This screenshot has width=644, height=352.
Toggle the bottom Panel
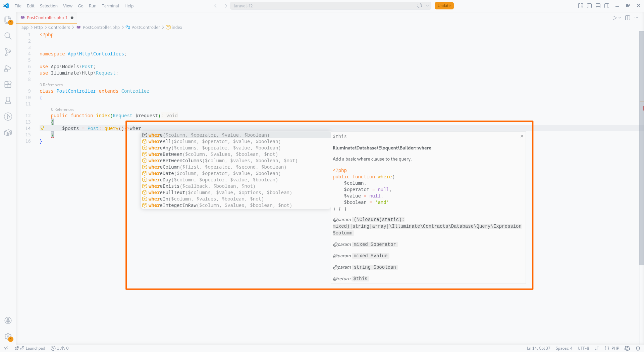coord(598,6)
